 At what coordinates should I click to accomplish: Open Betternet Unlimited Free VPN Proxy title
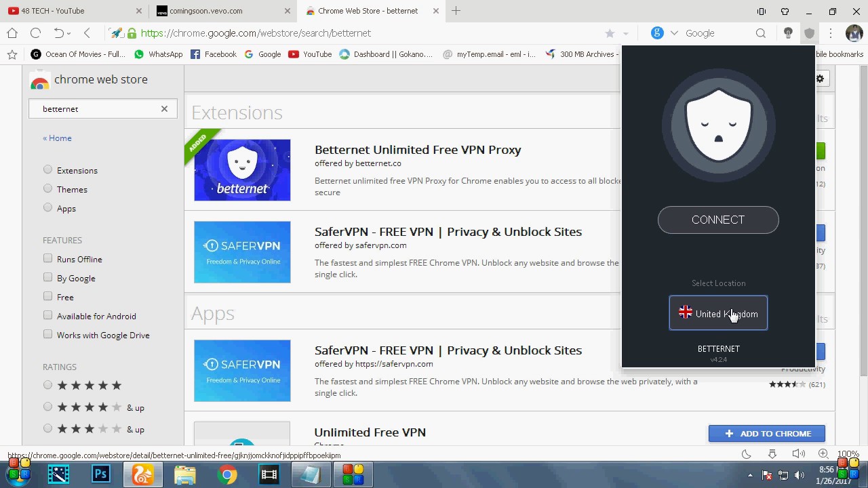tap(418, 150)
